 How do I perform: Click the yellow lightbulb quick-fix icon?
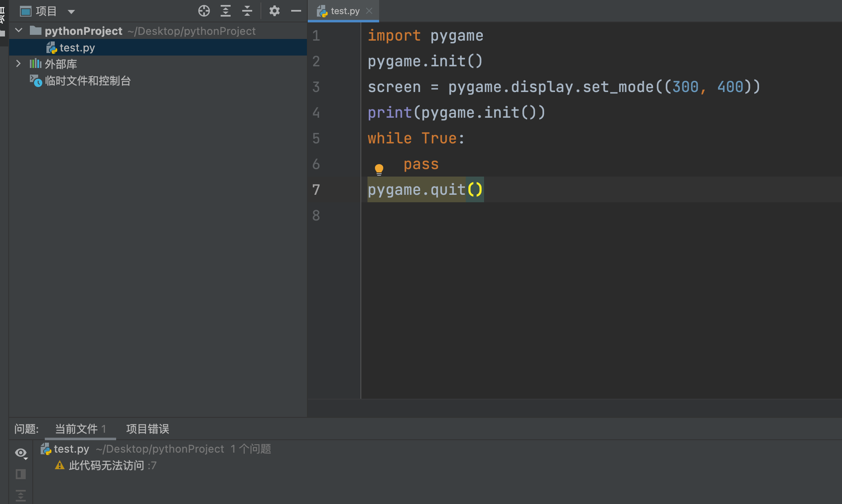379,169
